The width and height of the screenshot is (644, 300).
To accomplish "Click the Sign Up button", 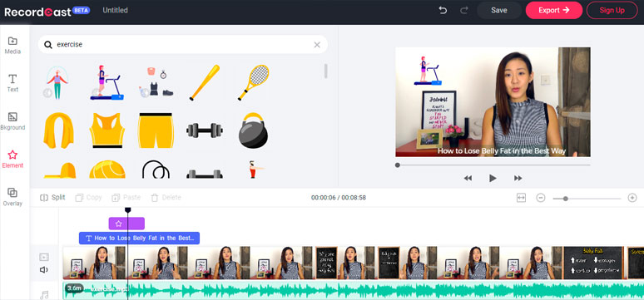I will pos(612,10).
